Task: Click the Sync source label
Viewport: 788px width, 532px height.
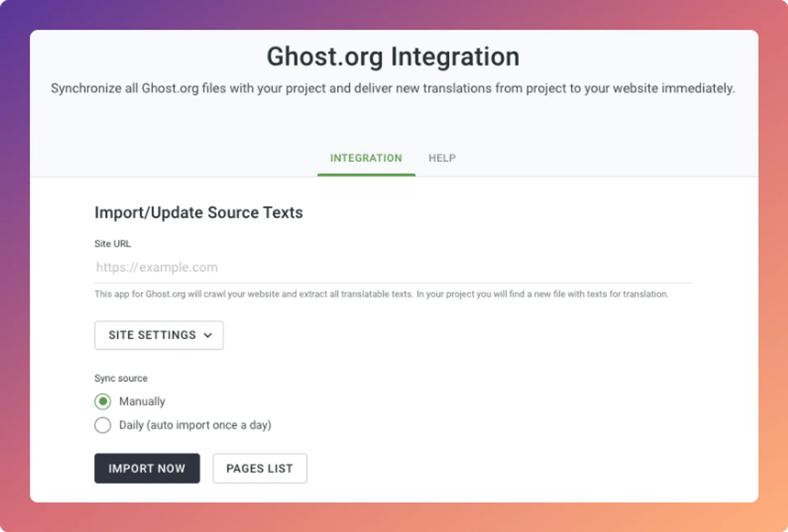Action: pyautogui.click(x=121, y=378)
